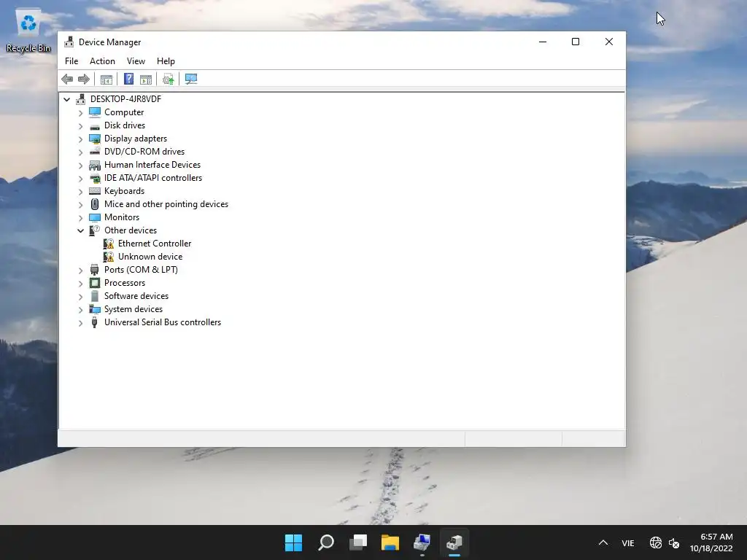This screenshot has width=747, height=560.
Task: Click Scan for hardware changes monitor icon
Action: [191, 79]
